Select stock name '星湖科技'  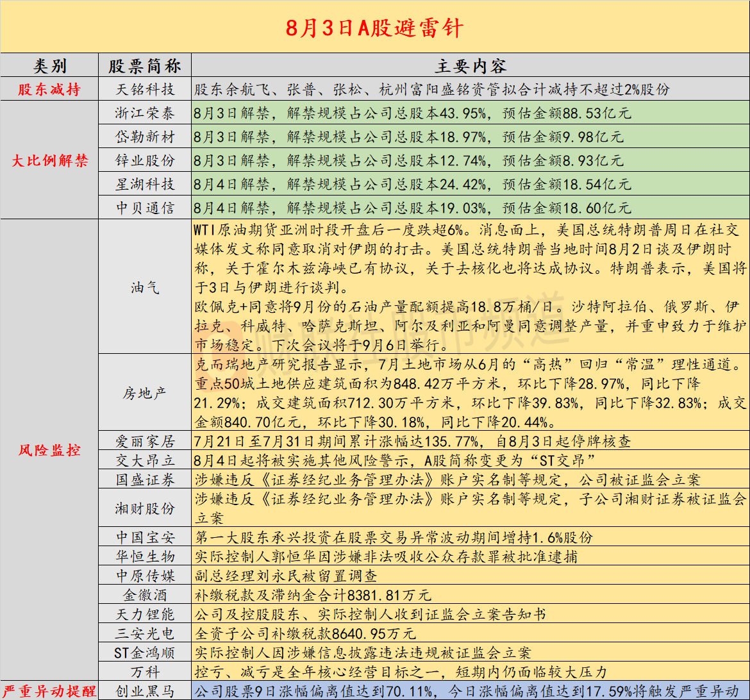click(145, 184)
